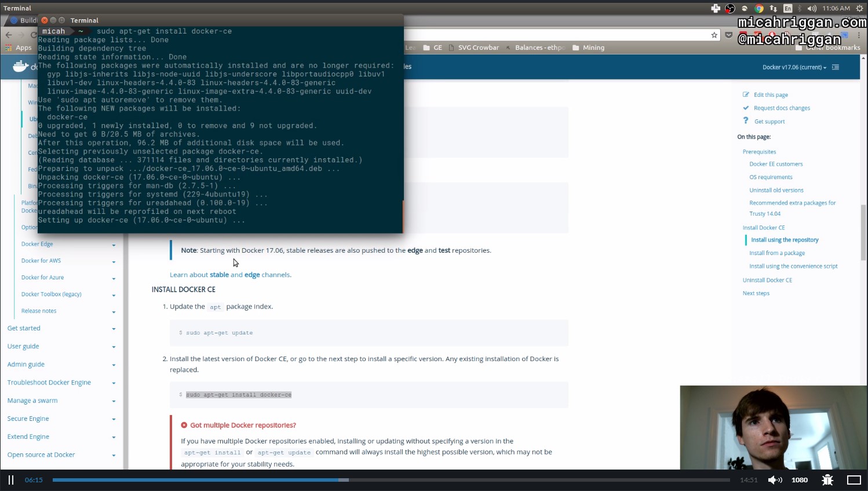The width and height of the screenshot is (868, 491).
Task: Click the bug report icon in player
Action: click(827, 479)
